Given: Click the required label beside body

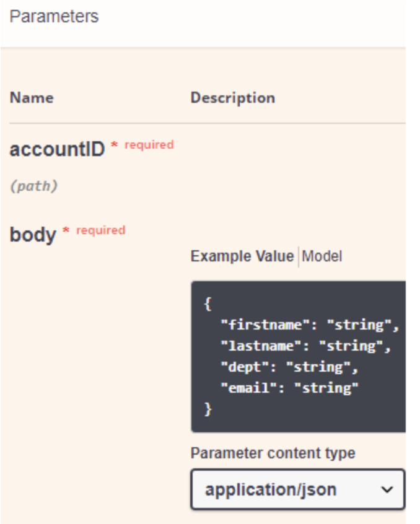Looking at the screenshot, I should (x=100, y=230).
